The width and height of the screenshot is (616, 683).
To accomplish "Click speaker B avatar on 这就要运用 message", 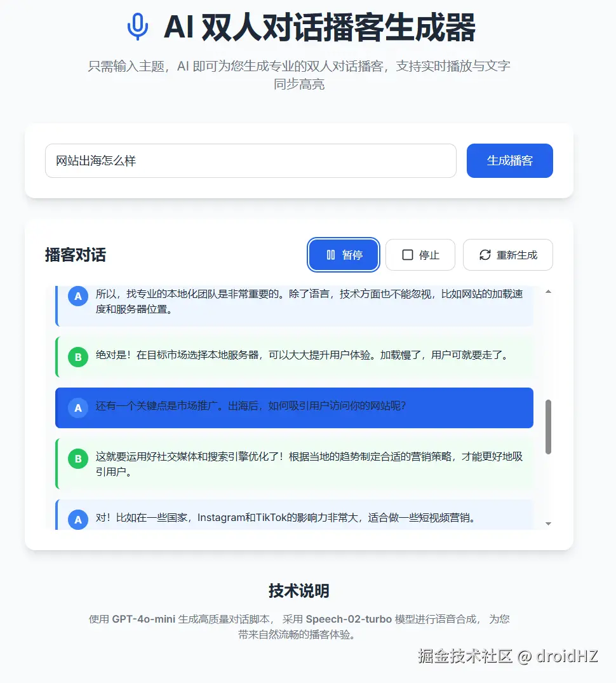I will [x=78, y=459].
